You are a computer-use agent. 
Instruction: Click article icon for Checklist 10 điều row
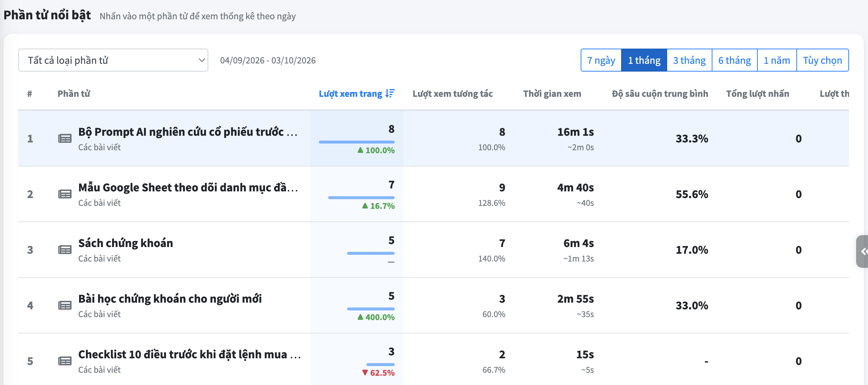(x=65, y=361)
